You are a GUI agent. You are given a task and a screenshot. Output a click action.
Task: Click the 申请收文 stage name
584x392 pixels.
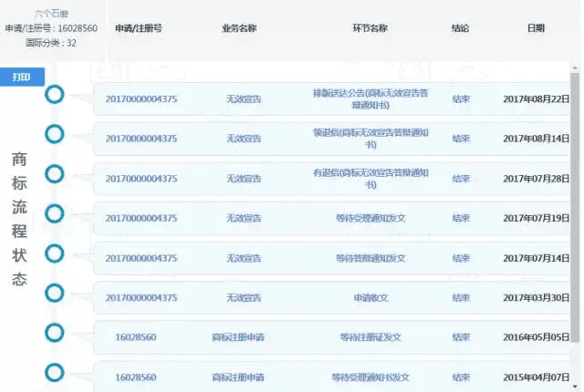(x=370, y=298)
